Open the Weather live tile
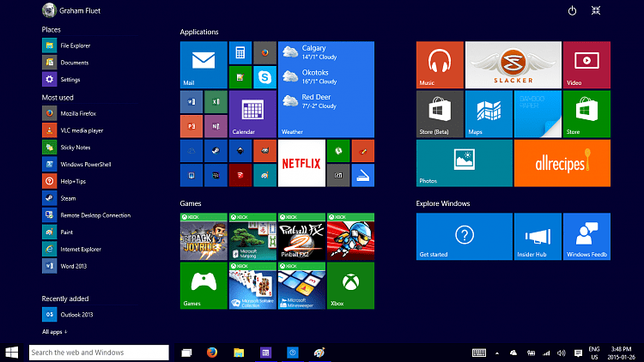The image size is (644, 362). pyautogui.click(x=326, y=89)
